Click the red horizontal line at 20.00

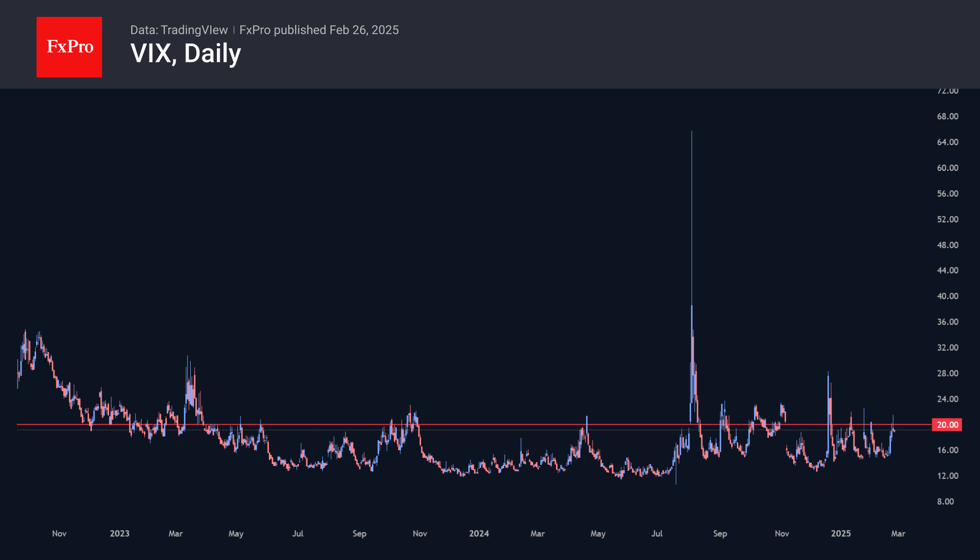468,425
